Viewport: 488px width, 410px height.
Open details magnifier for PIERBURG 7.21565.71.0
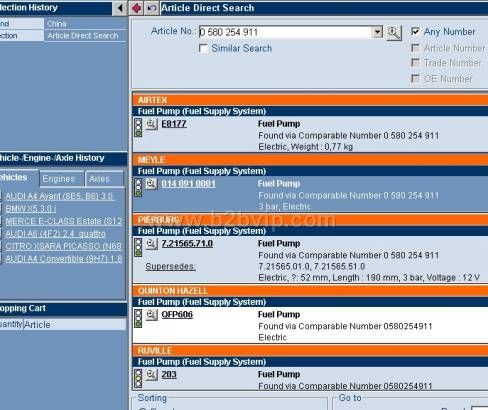[152, 244]
